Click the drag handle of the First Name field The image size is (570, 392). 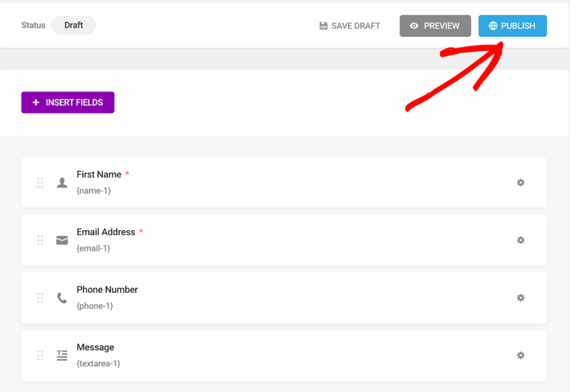[x=40, y=182]
